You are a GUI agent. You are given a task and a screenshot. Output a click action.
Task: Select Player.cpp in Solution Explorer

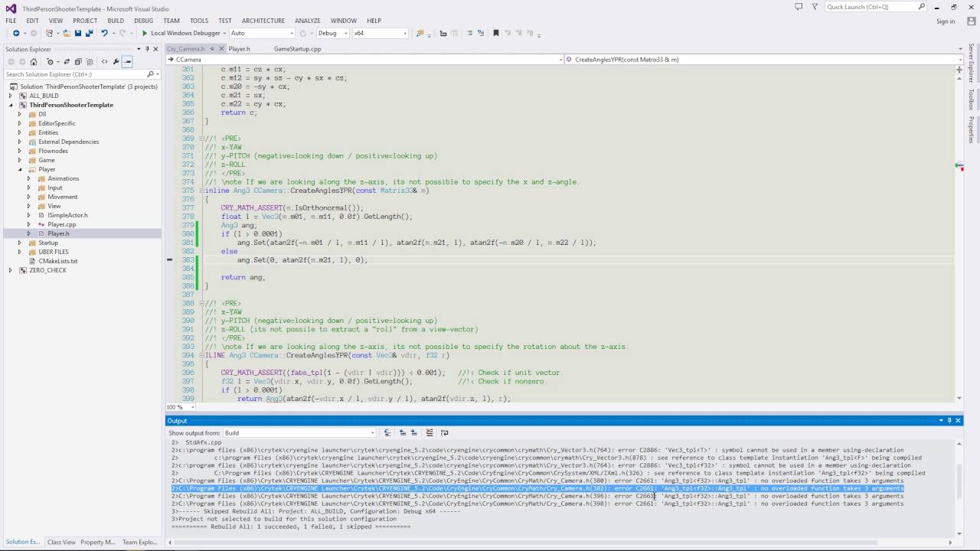61,224
